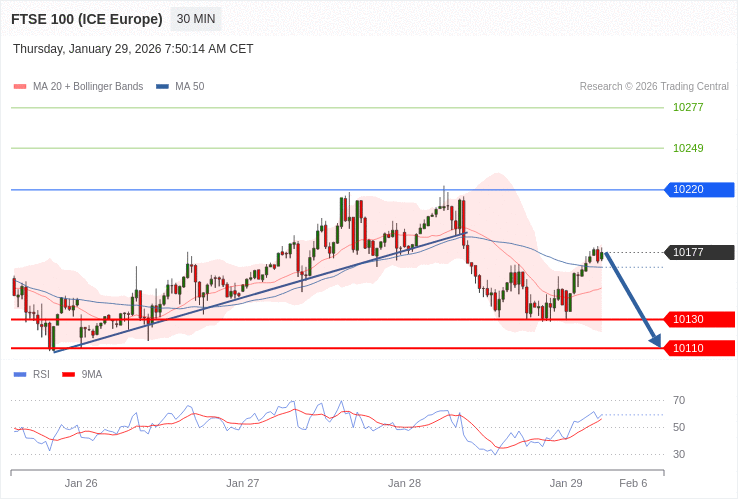Click the 9MA legend label
This screenshot has width=738, height=500.
click(x=92, y=375)
